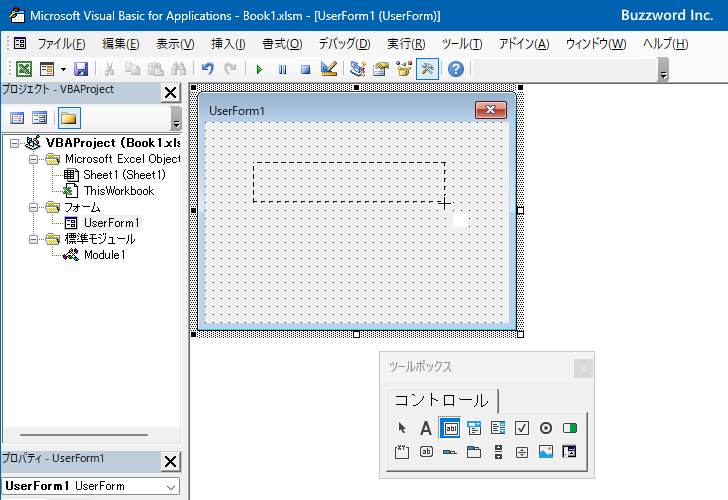Select the TextBox control tool

tap(450, 428)
